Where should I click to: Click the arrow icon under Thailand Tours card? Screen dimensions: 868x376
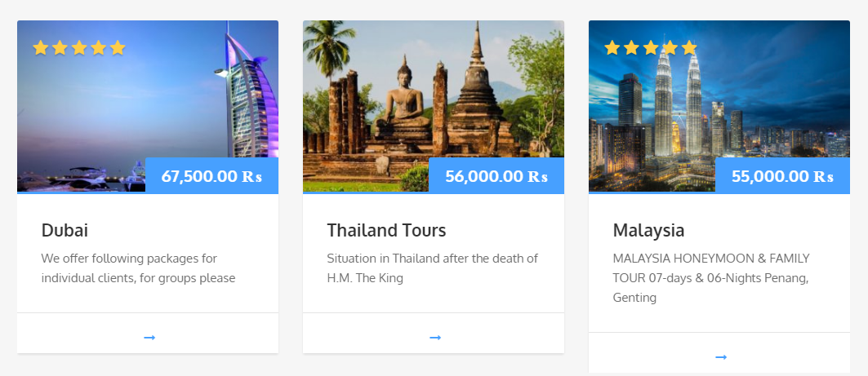(435, 337)
